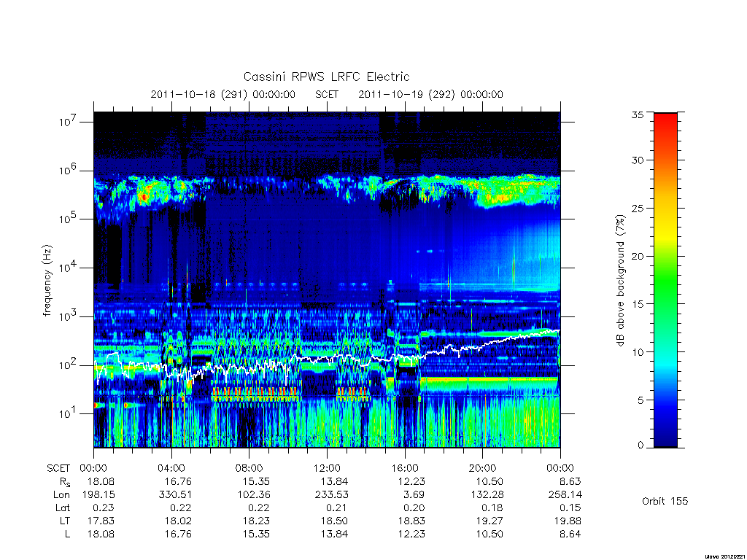747x560 pixels.
Task: Click the Lon value 233.53
Action: click(331, 495)
